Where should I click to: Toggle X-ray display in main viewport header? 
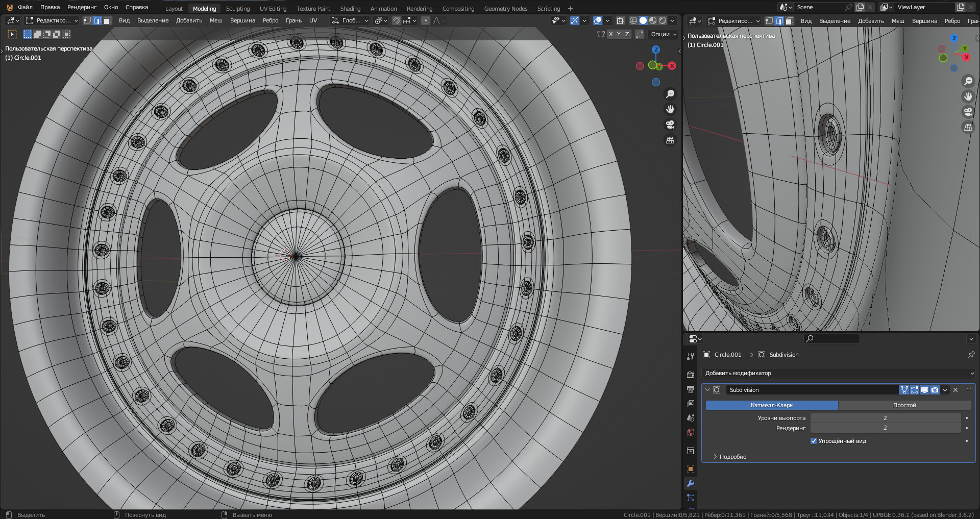click(620, 20)
